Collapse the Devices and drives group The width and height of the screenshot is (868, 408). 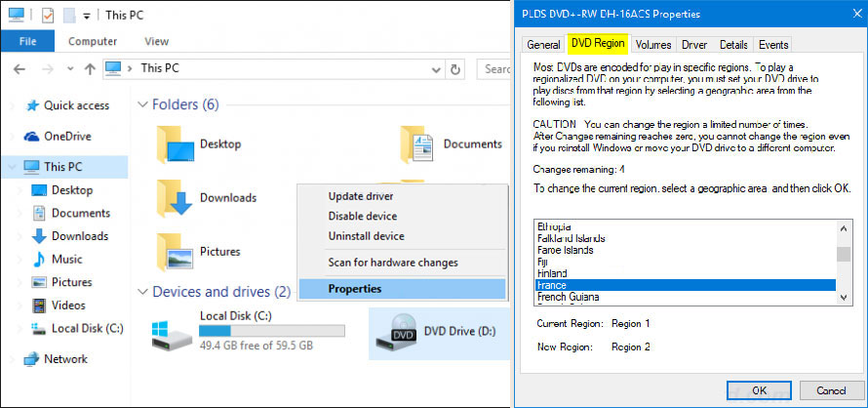(142, 292)
